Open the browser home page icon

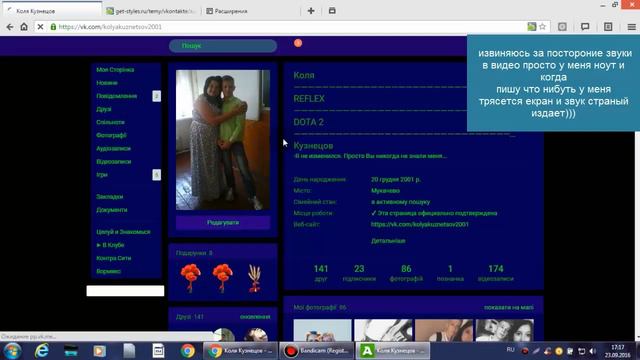point(24,27)
